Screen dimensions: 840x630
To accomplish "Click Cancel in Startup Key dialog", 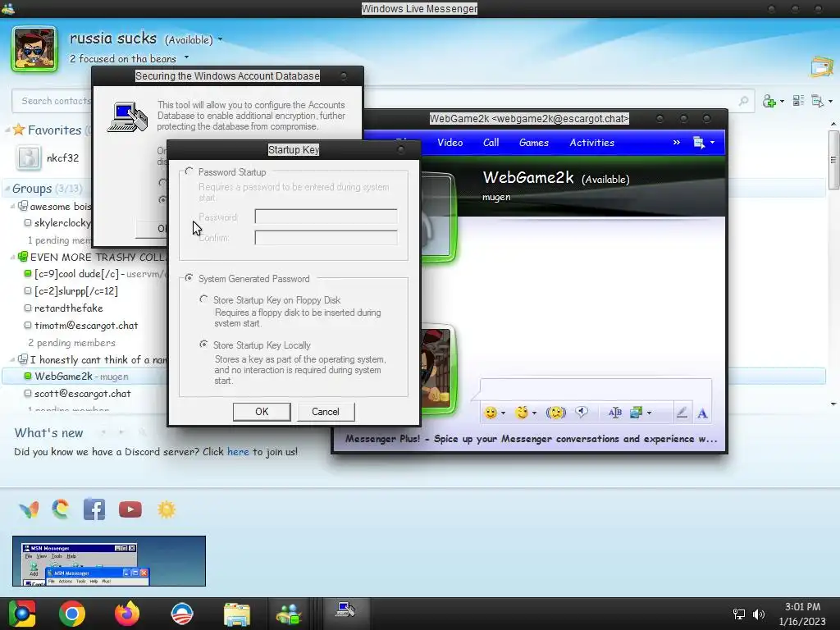I will click(x=326, y=412).
